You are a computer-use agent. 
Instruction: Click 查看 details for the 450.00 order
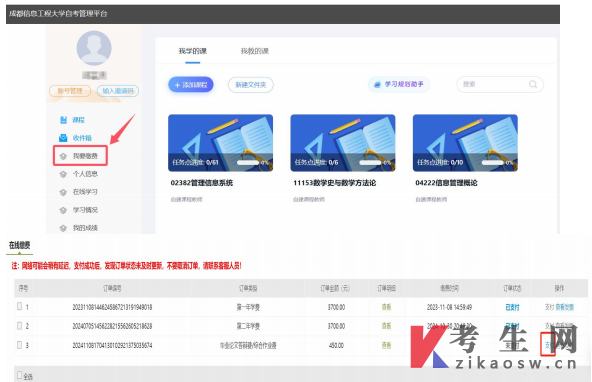point(386,345)
